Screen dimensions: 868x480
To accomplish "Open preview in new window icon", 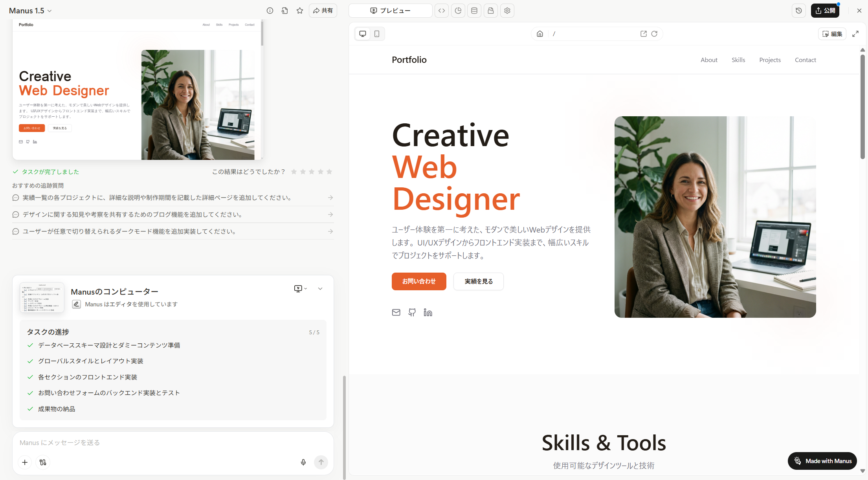I will (x=644, y=34).
